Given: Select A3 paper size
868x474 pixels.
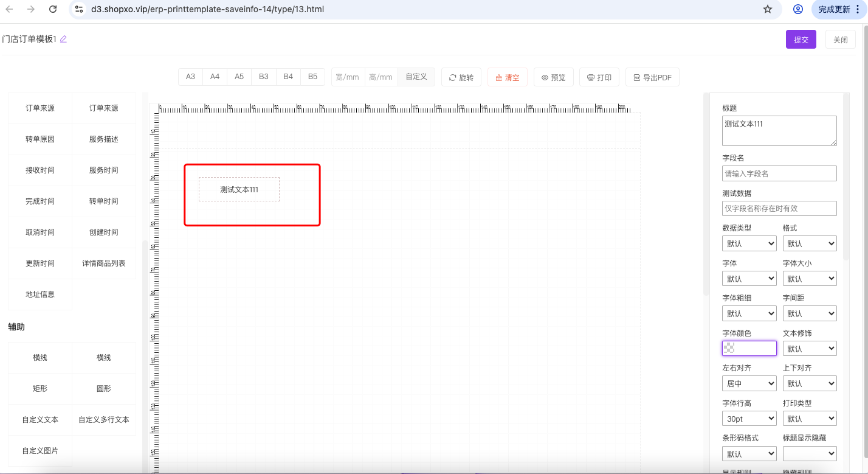Looking at the screenshot, I should tap(190, 77).
